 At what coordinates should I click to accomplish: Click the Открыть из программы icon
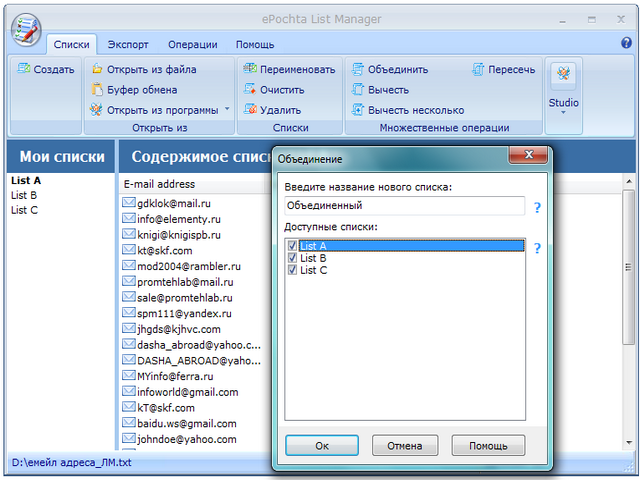pyautogui.click(x=96, y=109)
